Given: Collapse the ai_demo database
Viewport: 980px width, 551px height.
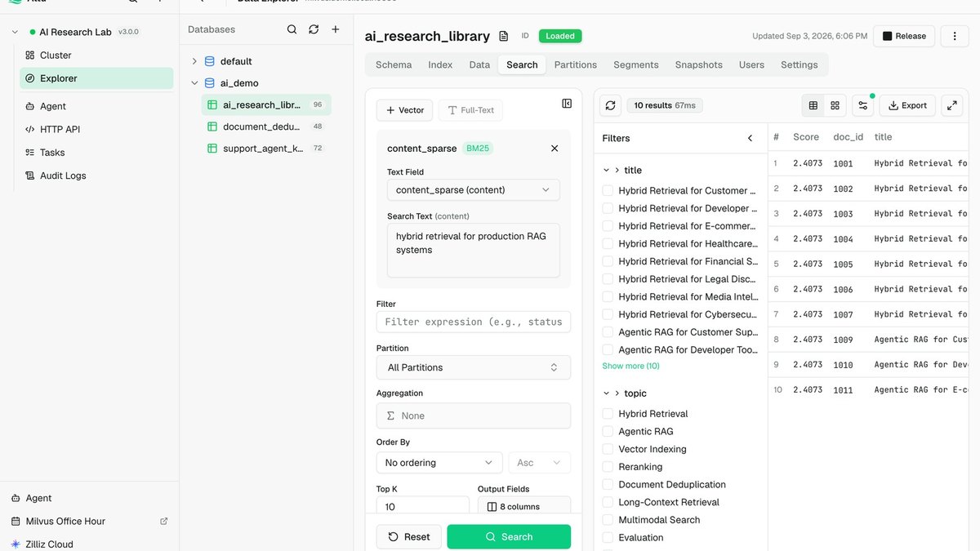Looking at the screenshot, I should point(194,83).
